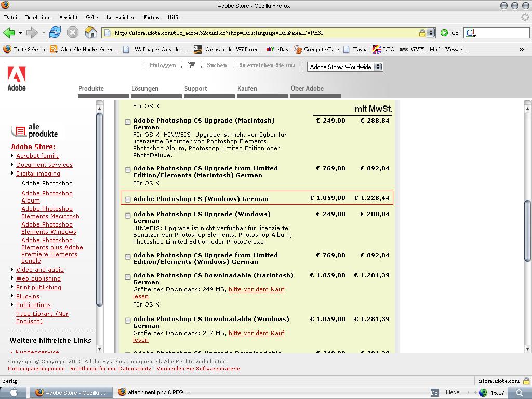Open the Forward button history dropdown arrow
This screenshot has width=532, height=399.
click(44, 33)
